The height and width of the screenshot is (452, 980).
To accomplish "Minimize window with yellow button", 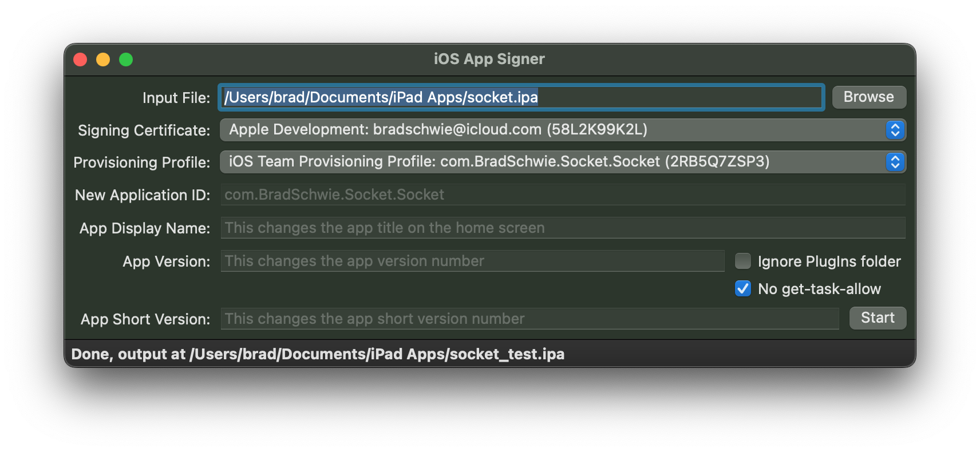I will pos(103,60).
